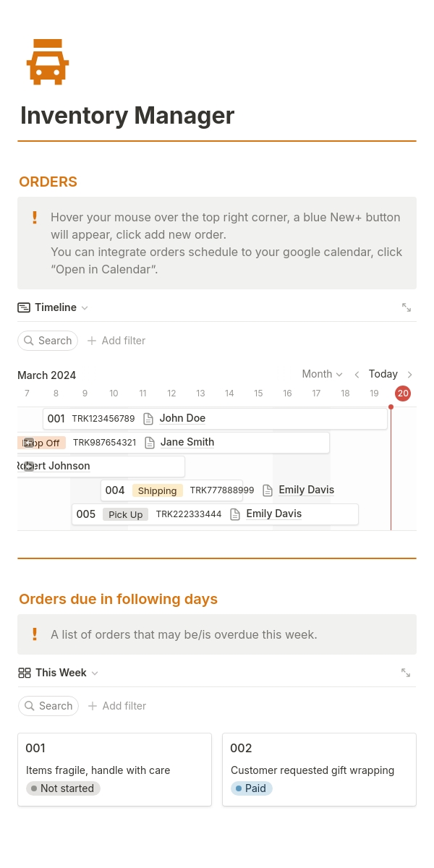Expand the Timeline view to full page
Screen dimensions: 434x868
407,307
